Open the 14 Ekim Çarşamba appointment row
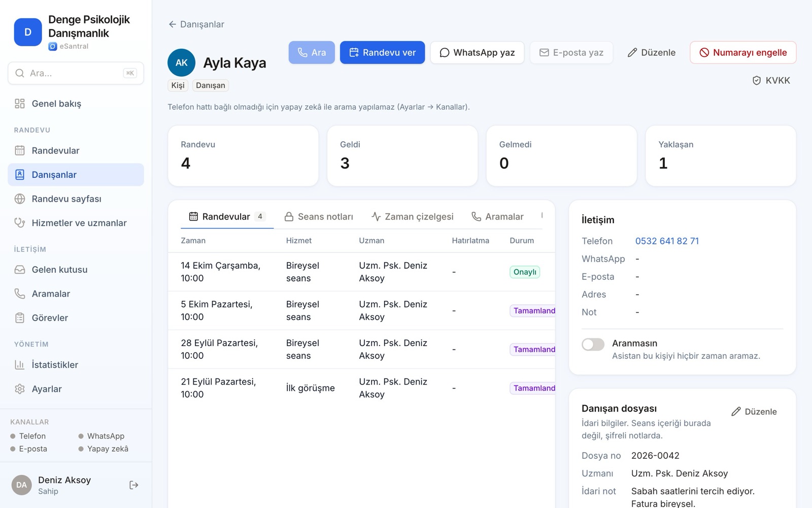This screenshot has width=812, height=508. pos(361,272)
